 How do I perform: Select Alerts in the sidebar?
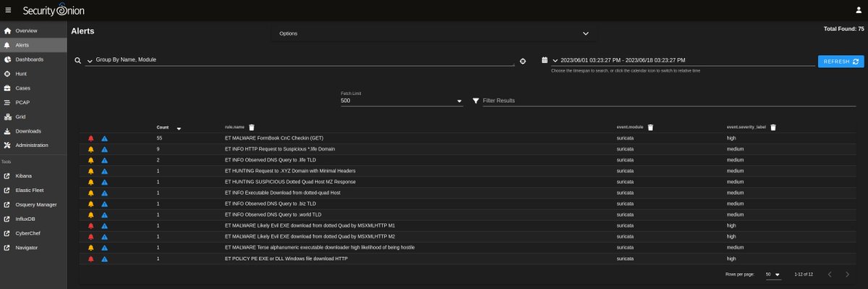tap(33, 45)
